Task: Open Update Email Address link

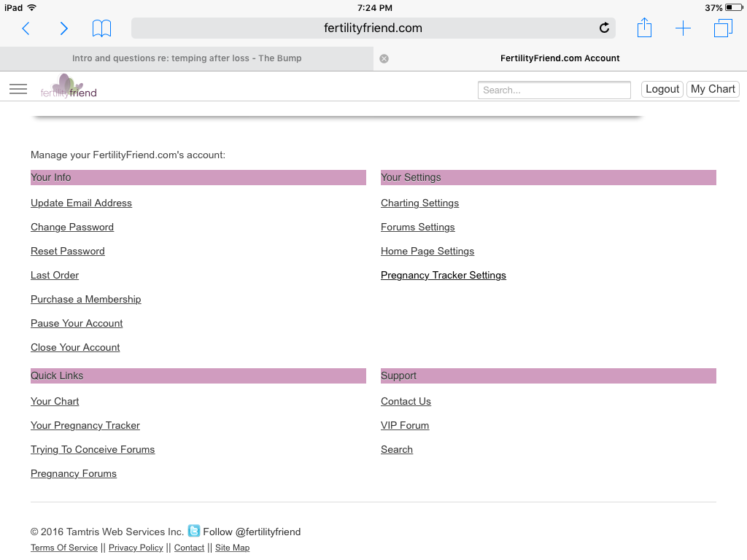Action: [81, 203]
